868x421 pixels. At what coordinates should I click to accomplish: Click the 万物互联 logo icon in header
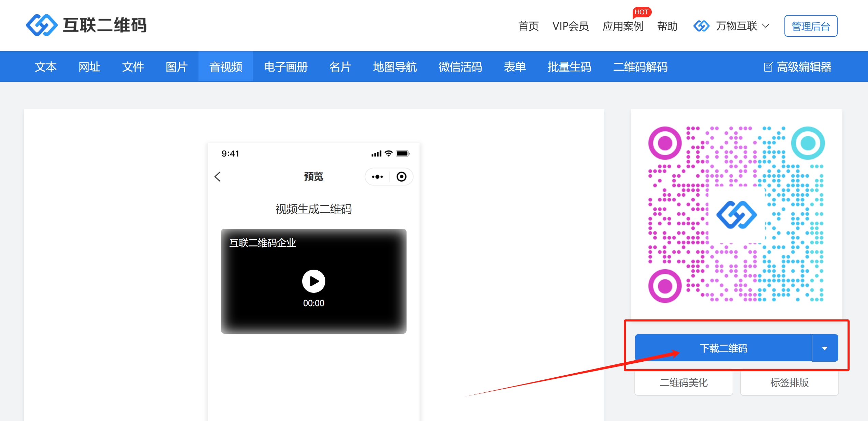tap(701, 26)
